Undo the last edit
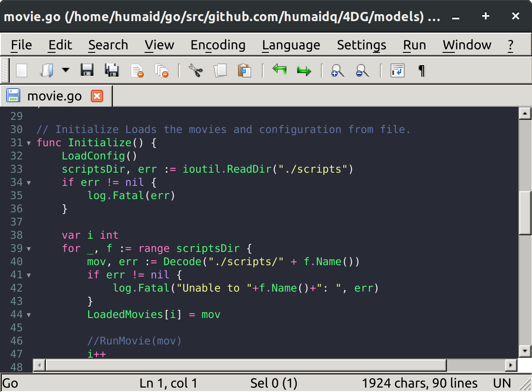Viewport: 532px width, 392px height. click(x=279, y=70)
